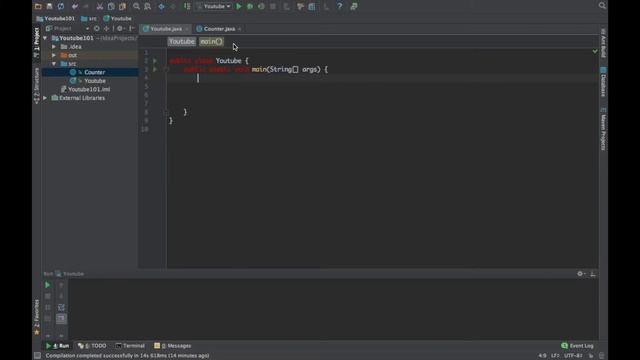The width and height of the screenshot is (640, 360).
Task: Open the 4: Run tool window tab
Action: 58,346
